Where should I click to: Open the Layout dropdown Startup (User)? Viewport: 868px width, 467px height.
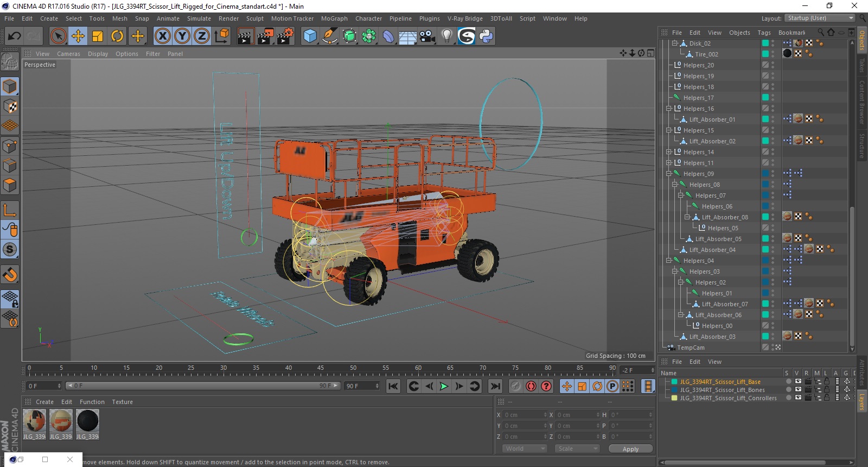[820, 18]
